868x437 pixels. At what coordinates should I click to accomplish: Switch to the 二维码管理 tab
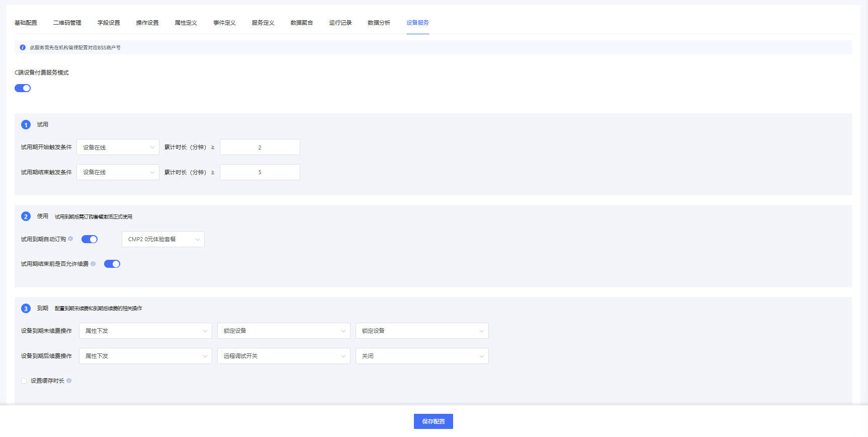[67, 23]
